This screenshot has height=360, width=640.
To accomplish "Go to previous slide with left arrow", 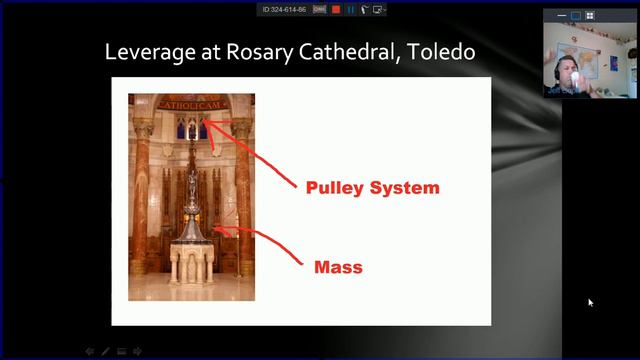I will pos(90,351).
